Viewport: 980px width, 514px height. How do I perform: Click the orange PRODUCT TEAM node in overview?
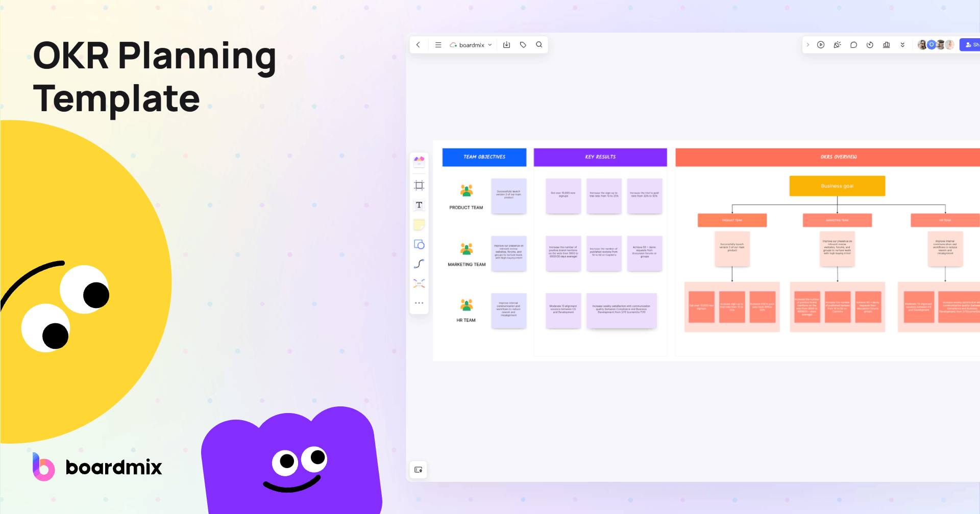[732, 220]
